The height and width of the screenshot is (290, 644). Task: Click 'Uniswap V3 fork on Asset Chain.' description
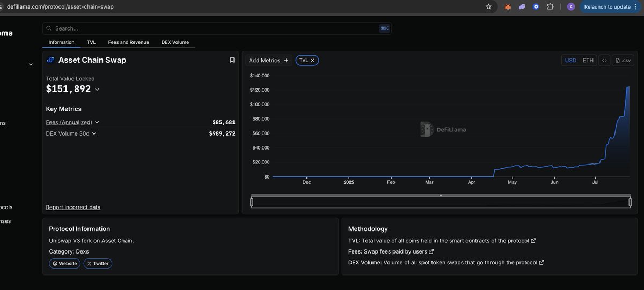91,240
